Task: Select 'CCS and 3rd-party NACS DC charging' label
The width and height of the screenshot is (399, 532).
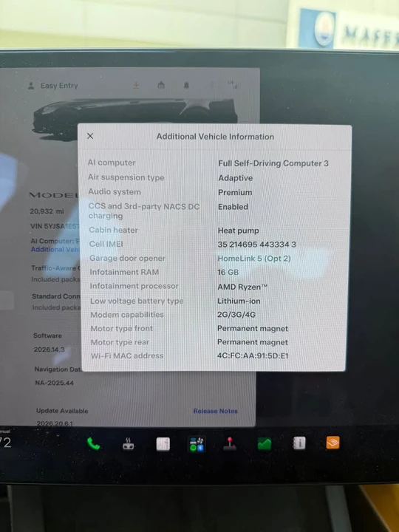Action: pos(144,211)
